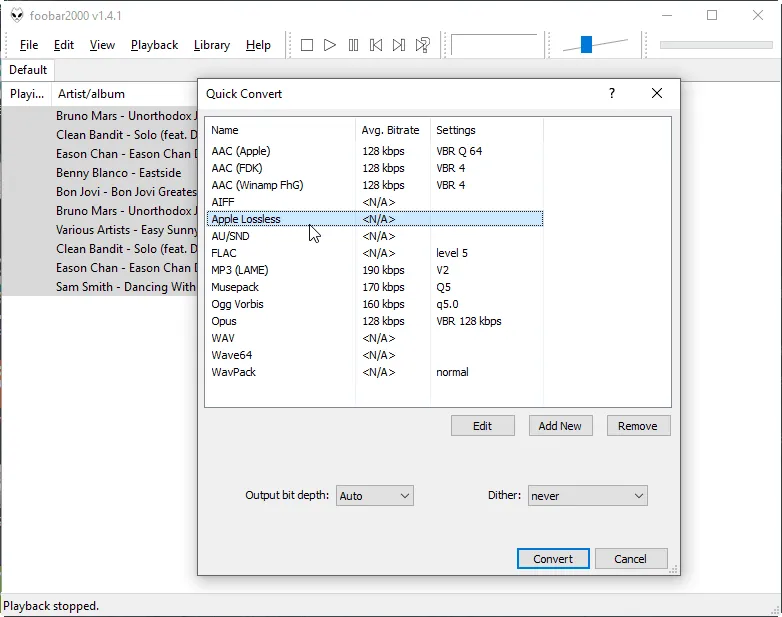The image size is (782, 617).
Task: Go to the previous track
Action: pyautogui.click(x=376, y=45)
